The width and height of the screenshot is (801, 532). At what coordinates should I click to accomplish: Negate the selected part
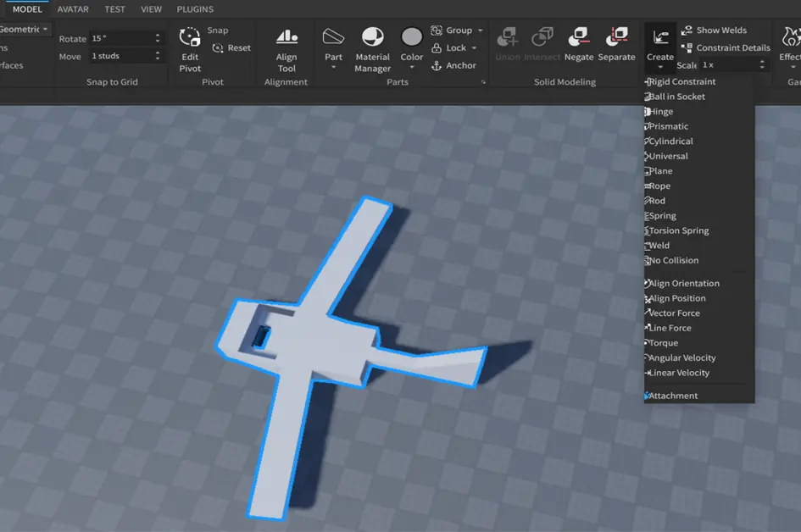point(579,44)
